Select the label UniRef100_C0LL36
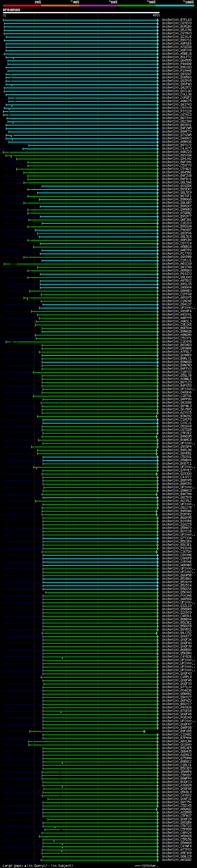This screenshot has height=868, width=197. 177,94
